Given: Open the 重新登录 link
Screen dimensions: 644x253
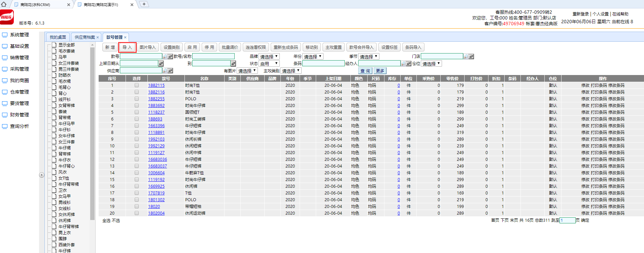Looking at the screenshot, I should (x=581, y=14).
